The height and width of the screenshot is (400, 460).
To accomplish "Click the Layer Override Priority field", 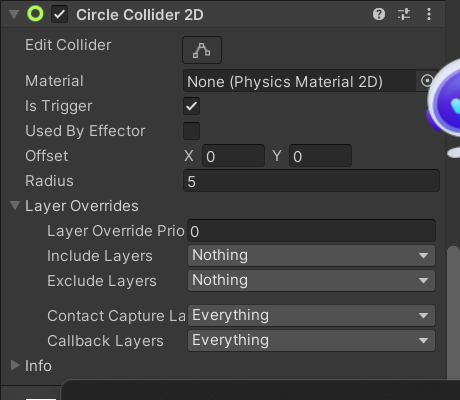I will (311, 231).
